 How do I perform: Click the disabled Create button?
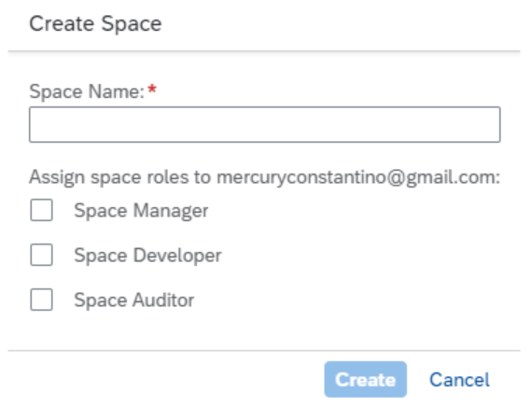pyautogui.click(x=366, y=379)
